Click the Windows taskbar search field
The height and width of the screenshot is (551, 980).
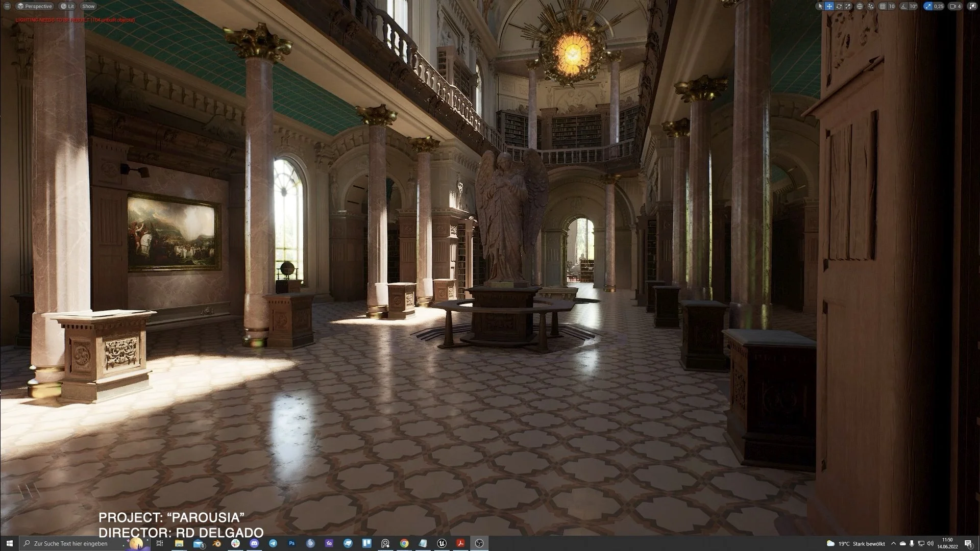(71, 543)
